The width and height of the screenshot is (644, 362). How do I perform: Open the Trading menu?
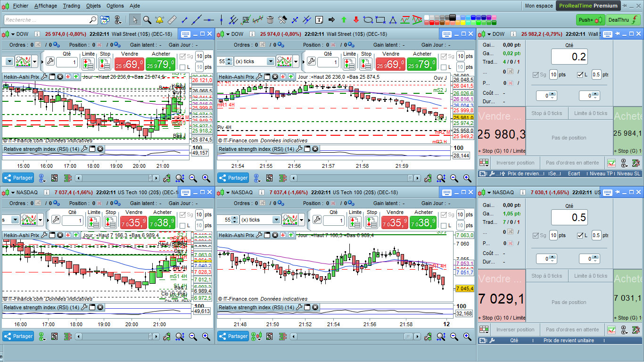72,6
